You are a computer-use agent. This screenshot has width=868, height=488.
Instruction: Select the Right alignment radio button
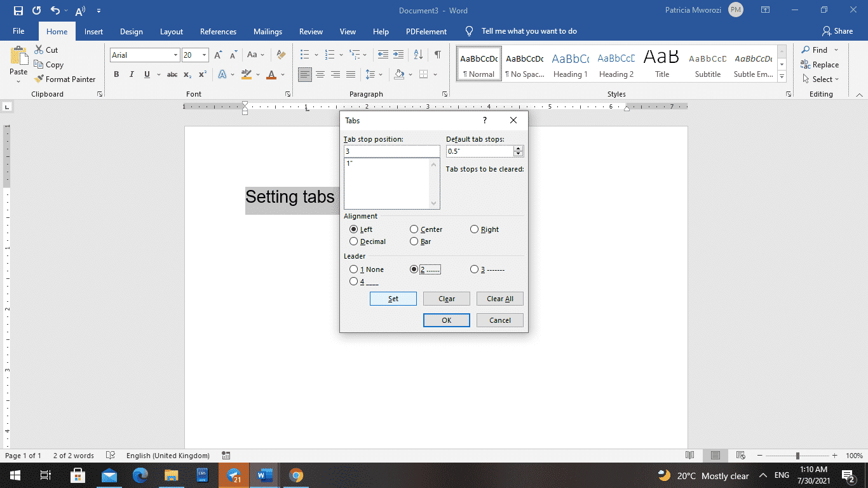474,229
